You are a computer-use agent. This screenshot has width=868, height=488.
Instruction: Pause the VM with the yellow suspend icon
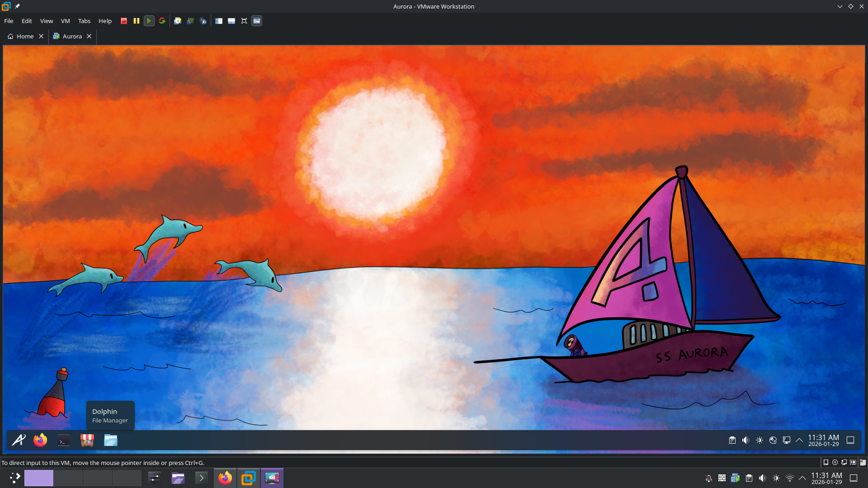coord(137,21)
